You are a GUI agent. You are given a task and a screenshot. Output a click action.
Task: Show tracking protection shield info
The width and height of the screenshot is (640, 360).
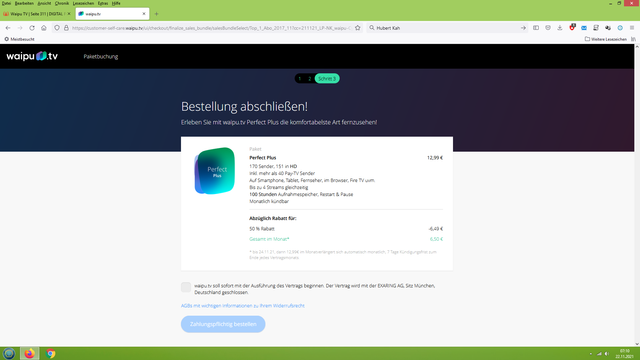[x=57, y=28]
